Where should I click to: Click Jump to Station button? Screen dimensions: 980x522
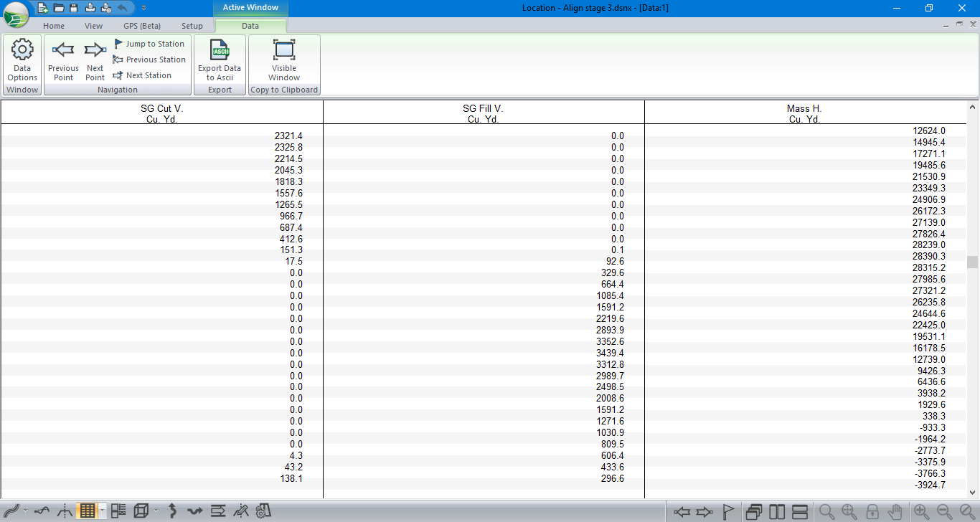(x=149, y=44)
